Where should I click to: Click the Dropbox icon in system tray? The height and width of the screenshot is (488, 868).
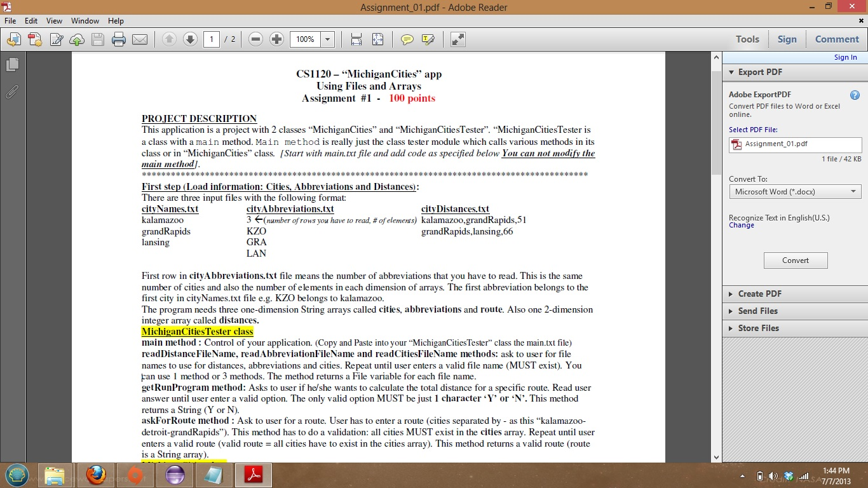[x=789, y=476]
